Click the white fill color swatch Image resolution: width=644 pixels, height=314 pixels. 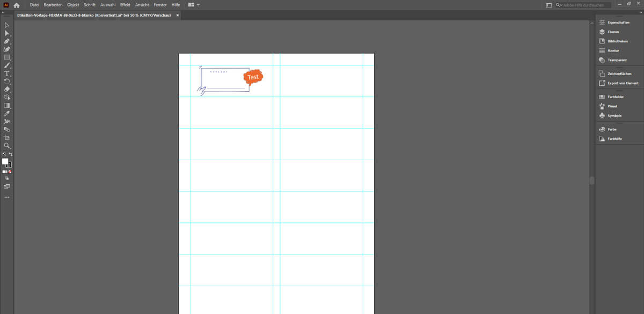click(5, 161)
